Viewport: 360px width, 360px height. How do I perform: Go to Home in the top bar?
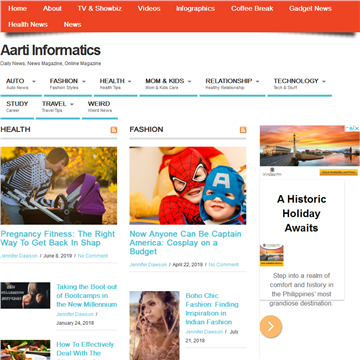(x=17, y=9)
